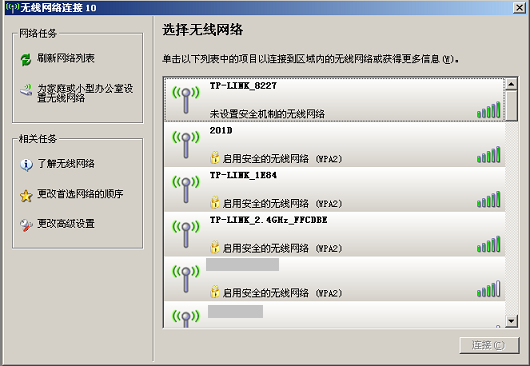Image resolution: width=530 pixels, height=366 pixels.
Task: Click the padlock icon under TP-LINK_1E84
Action: (x=215, y=203)
